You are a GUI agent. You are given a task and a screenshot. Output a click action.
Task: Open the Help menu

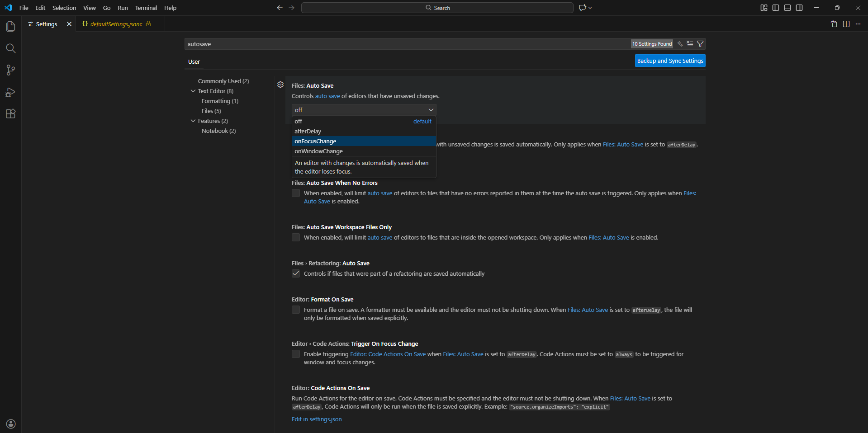(170, 8)
